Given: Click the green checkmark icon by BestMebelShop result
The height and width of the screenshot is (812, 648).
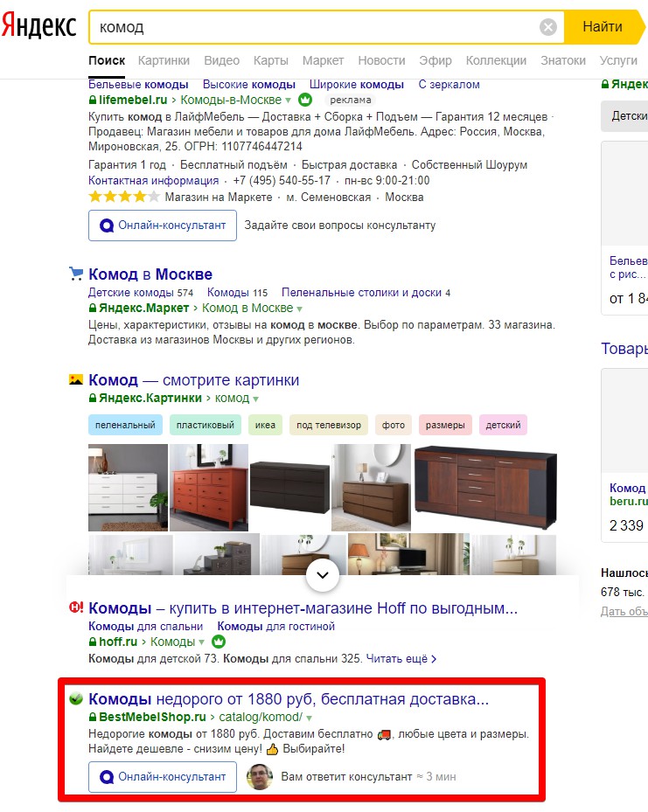Looking at the screenshot, I should pyautogui.click(x=76, y=698).
